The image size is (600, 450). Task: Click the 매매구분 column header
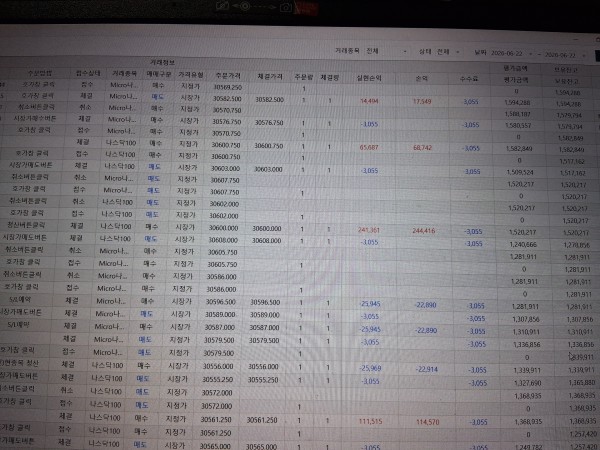(159, 74)
